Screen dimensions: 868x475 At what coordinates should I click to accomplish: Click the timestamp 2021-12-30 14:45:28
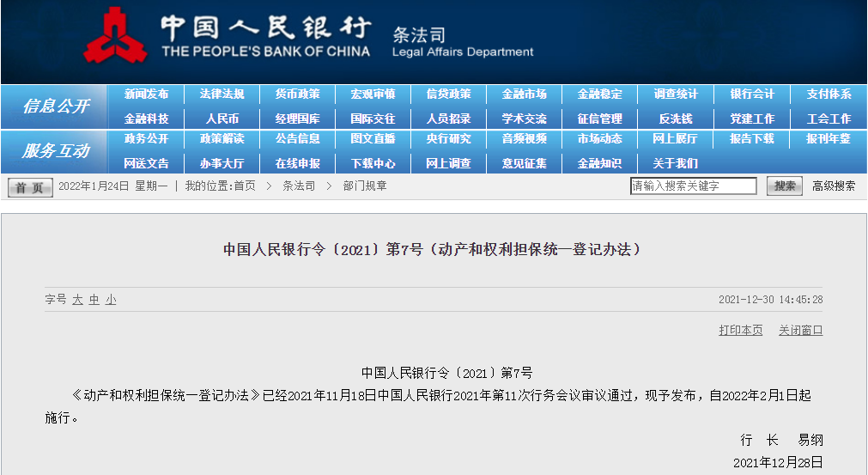pos(771,300)
